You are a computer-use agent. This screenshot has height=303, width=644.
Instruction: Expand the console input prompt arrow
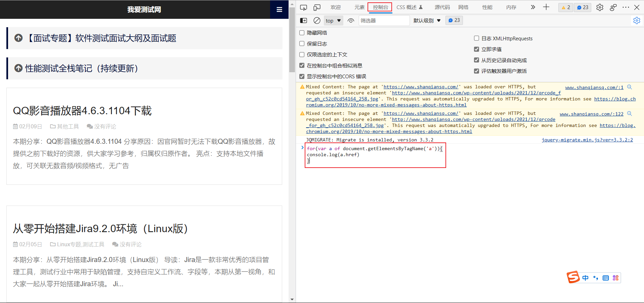302,147
